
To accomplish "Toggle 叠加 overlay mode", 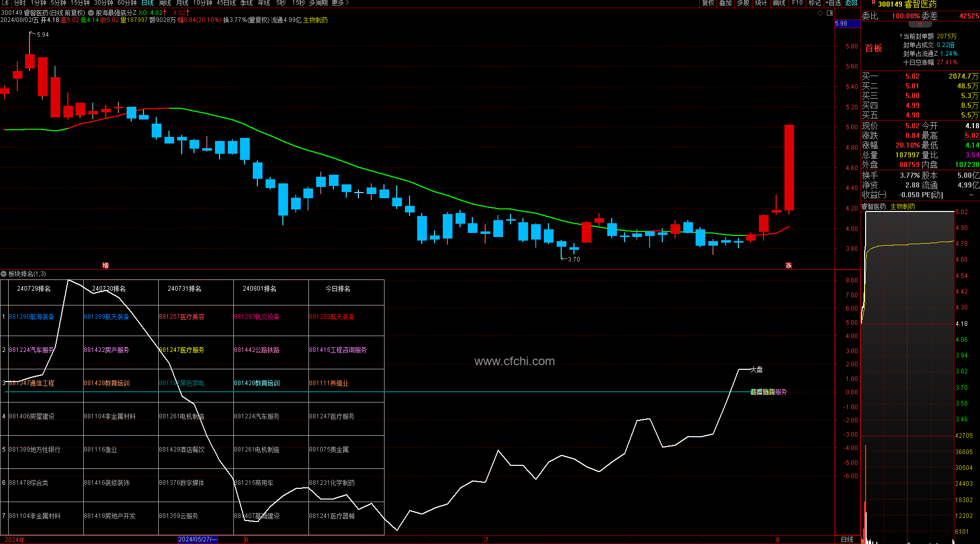I will click(x=725, y=3).
